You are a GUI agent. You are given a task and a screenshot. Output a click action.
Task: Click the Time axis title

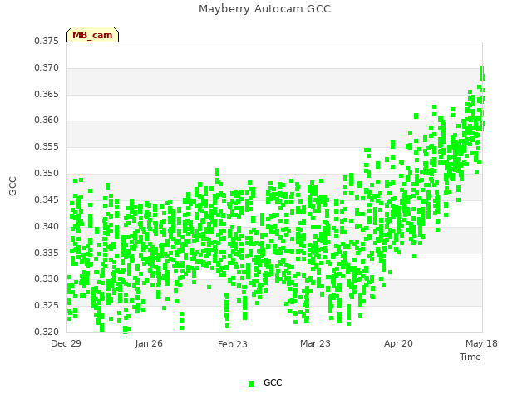pos(470,357)
